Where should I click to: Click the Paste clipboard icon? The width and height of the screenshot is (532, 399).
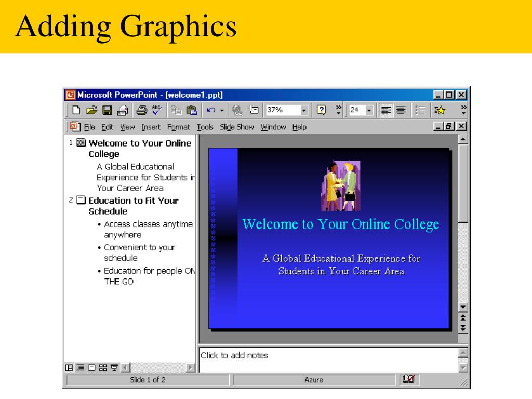tap(192, 110)
